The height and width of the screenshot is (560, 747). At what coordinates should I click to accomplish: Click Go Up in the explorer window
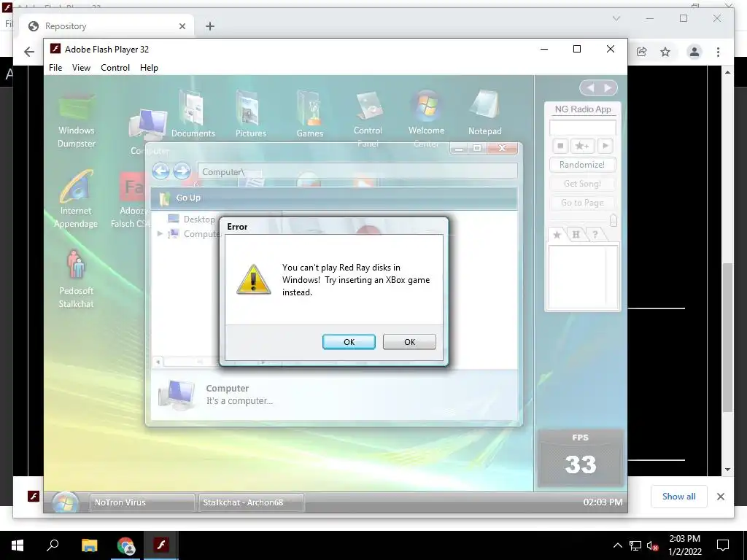coord(181,198)
